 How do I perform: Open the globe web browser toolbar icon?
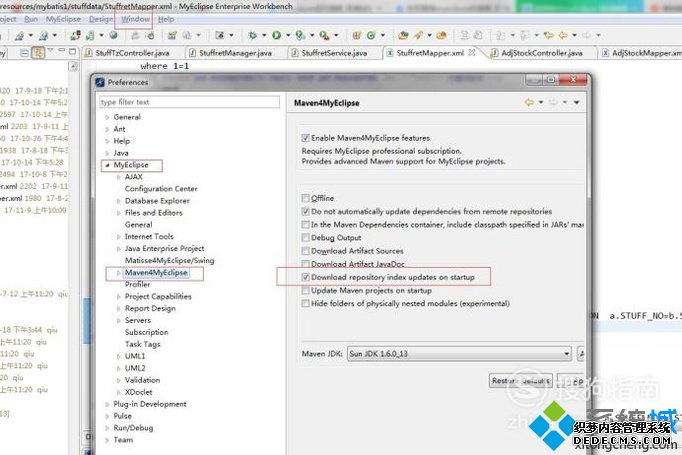click(114, 35)
